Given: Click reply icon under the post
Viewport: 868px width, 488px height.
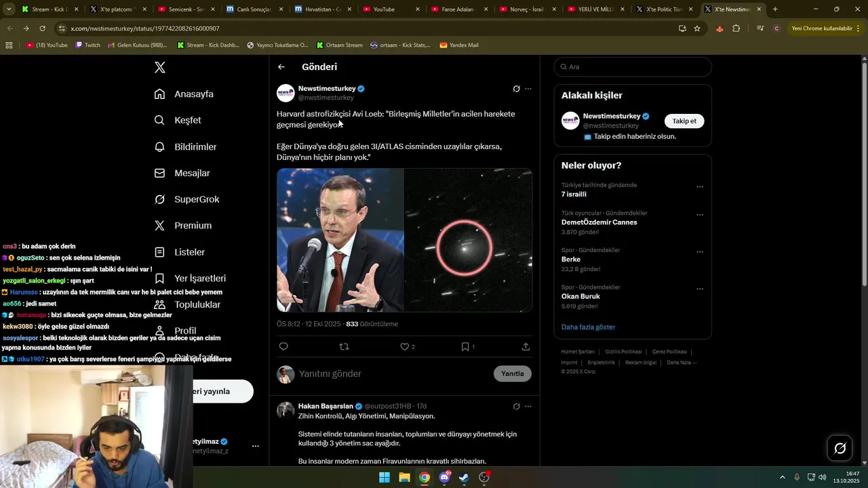Looking at the screenshot, I should (283, 346).
